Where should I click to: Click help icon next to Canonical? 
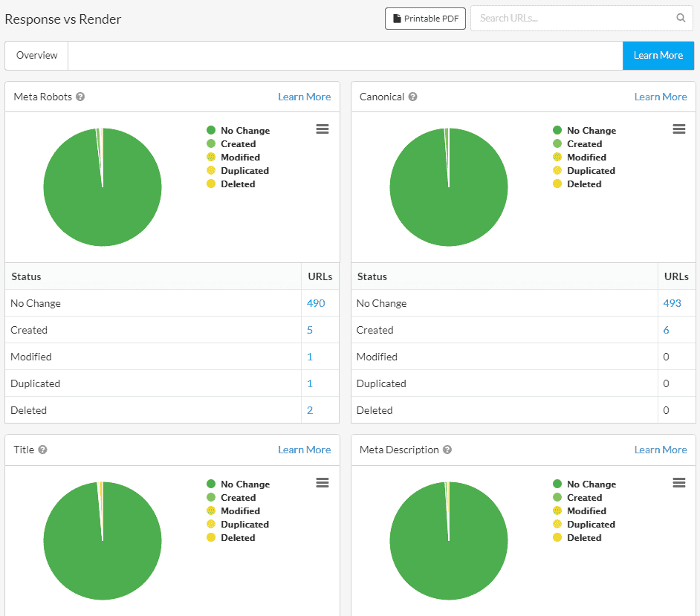click(x=413, y=97)
